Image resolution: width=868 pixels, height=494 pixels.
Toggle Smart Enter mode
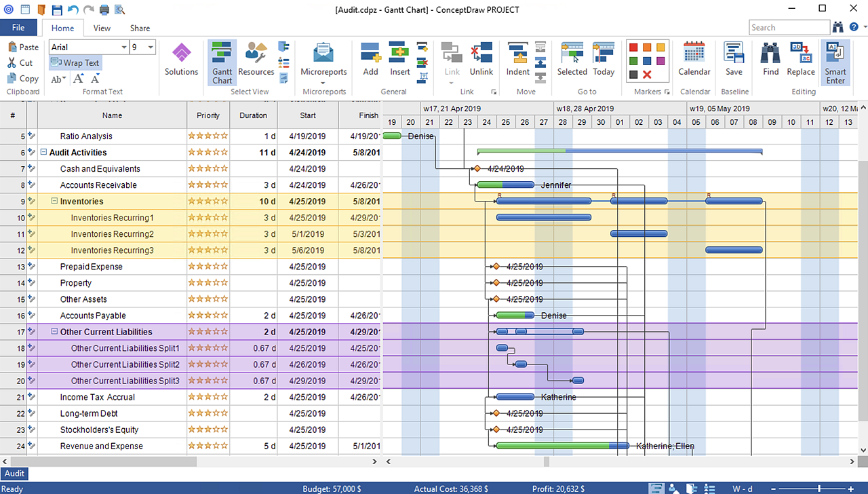835,62
